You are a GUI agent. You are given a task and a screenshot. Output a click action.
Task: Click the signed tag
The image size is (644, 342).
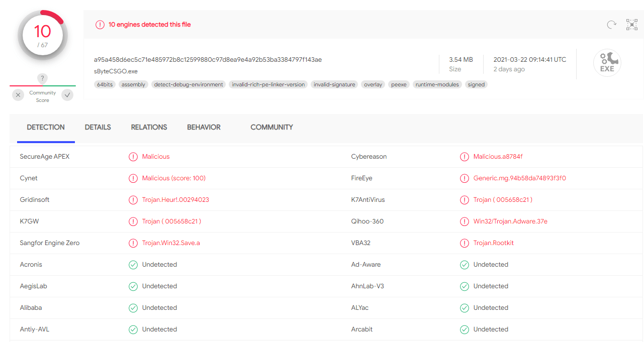tap(476, 85)
